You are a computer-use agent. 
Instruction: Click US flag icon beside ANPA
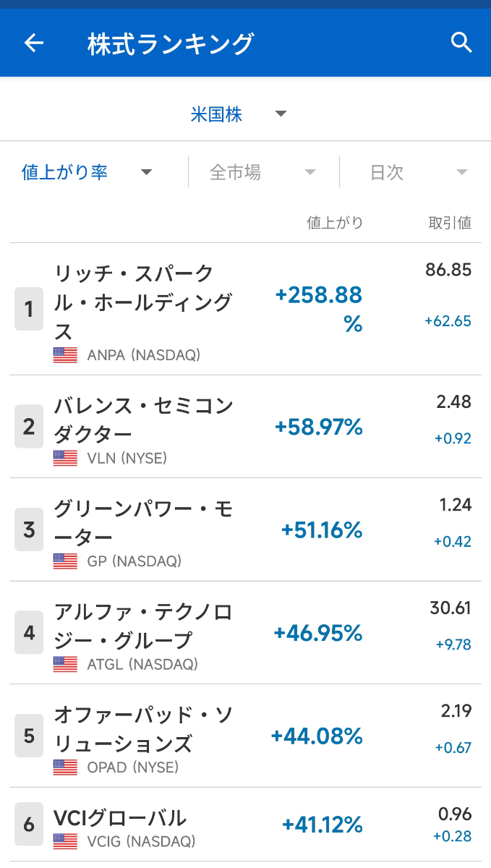click(65, 355)
